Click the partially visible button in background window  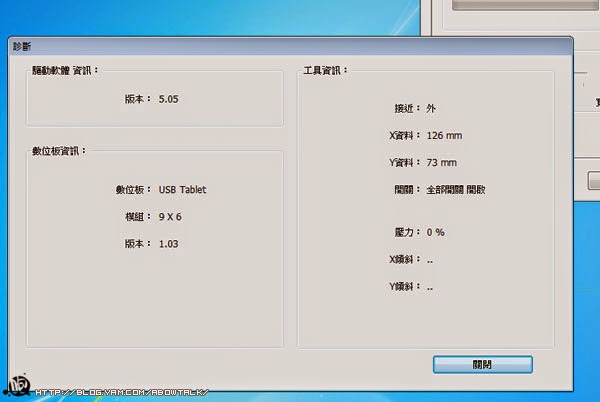coord(594,181)
